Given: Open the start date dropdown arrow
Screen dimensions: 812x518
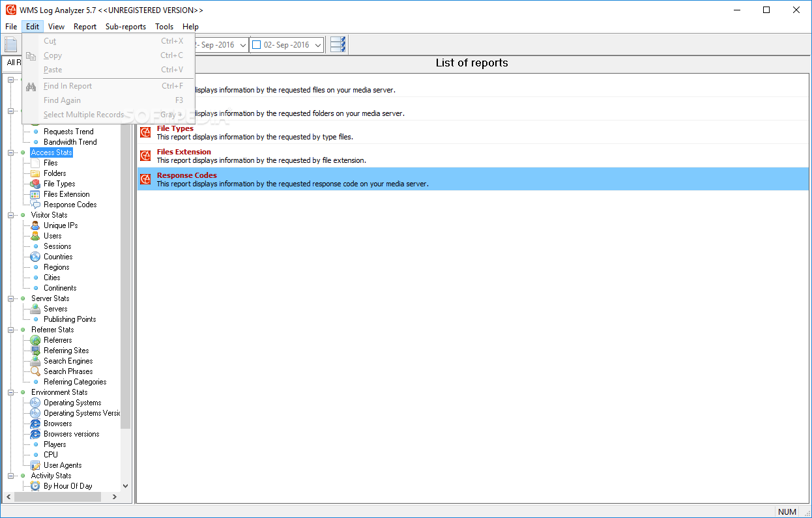Looking at the screenshot, I should (243, 45).
